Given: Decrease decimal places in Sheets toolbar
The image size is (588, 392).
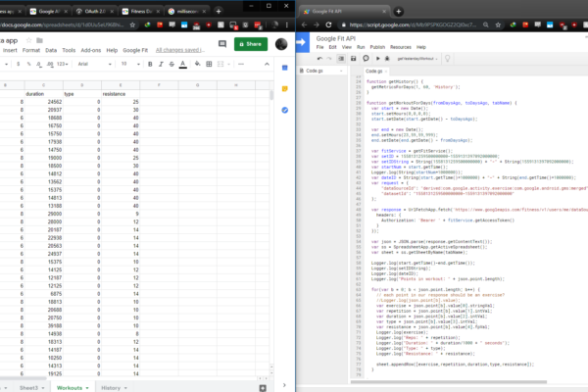Looking at the screenshot, I should (39, 64).
